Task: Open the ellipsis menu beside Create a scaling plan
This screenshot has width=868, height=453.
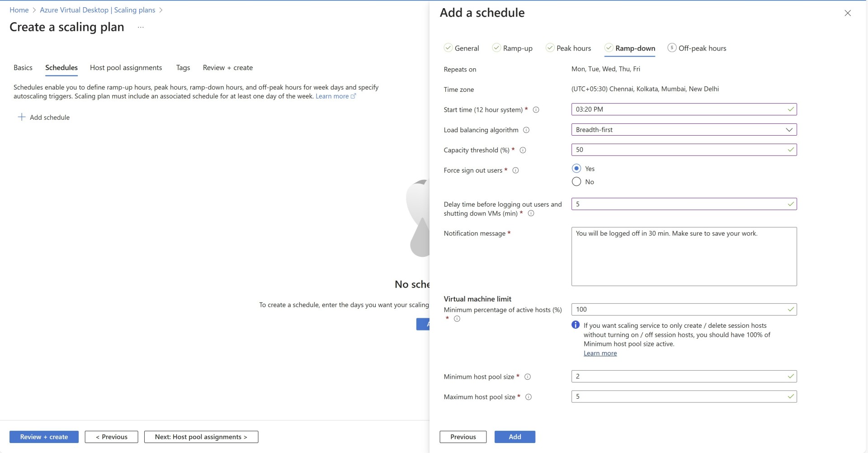Action: pos(141,27)
